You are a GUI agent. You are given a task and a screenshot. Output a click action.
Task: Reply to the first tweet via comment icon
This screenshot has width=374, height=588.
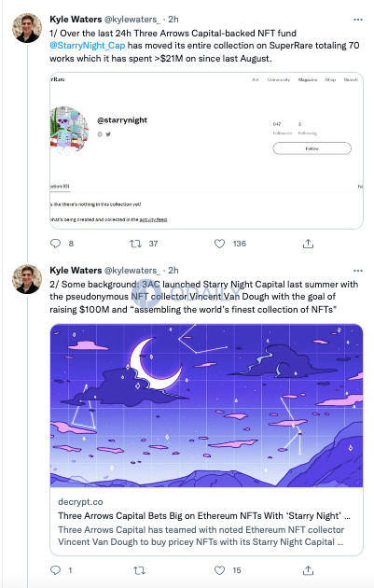[x=55, y=244]
